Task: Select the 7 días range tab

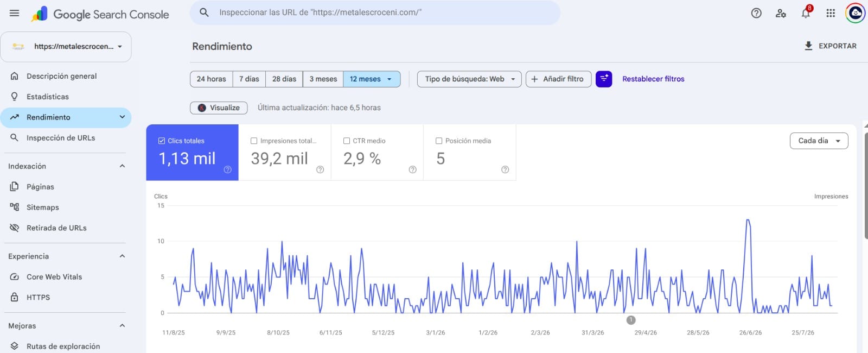Action: [x=250, y=79]
